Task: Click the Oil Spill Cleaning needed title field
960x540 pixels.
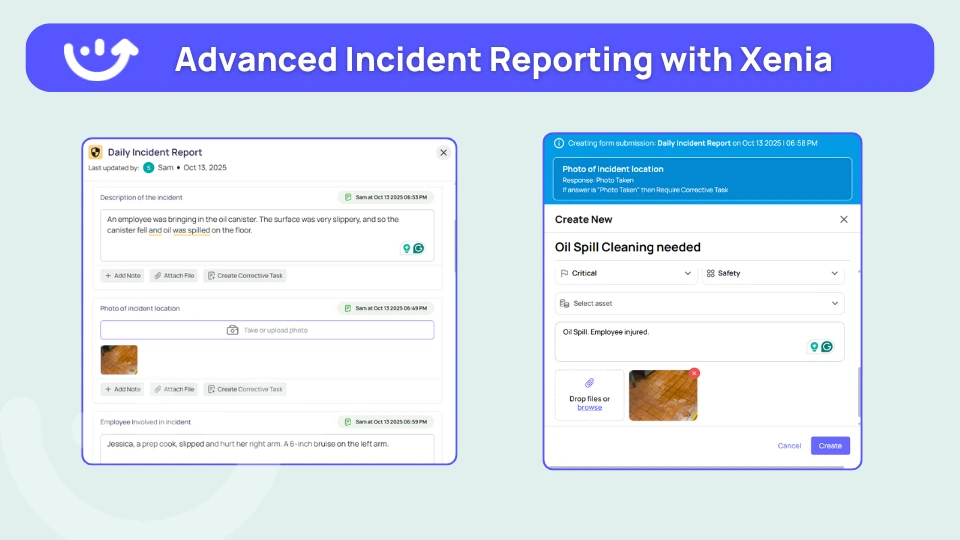Action: pyautogui.click(x=702, y=247)
